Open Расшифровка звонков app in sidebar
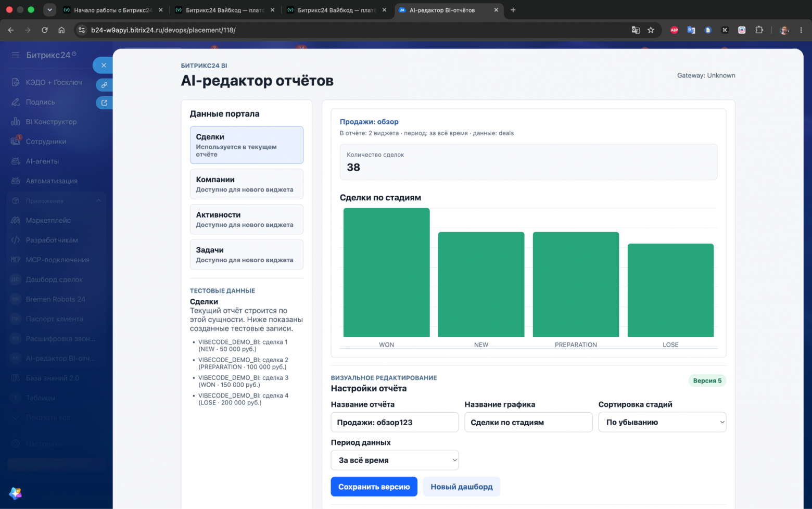 [61, 339]
